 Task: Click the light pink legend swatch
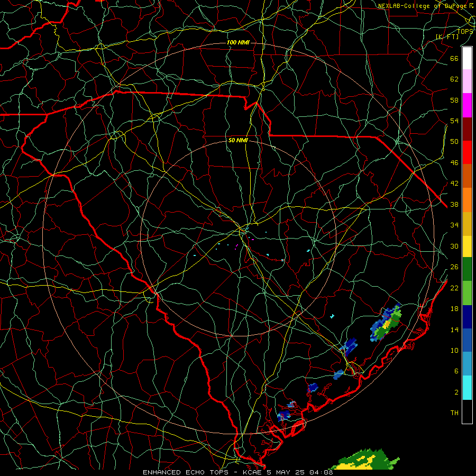coord(467,81)
